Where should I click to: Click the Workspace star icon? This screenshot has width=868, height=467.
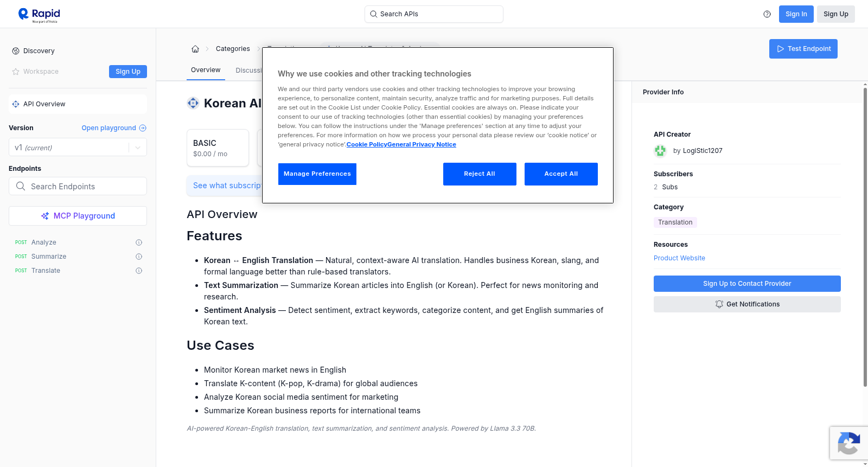pos(16,72)
